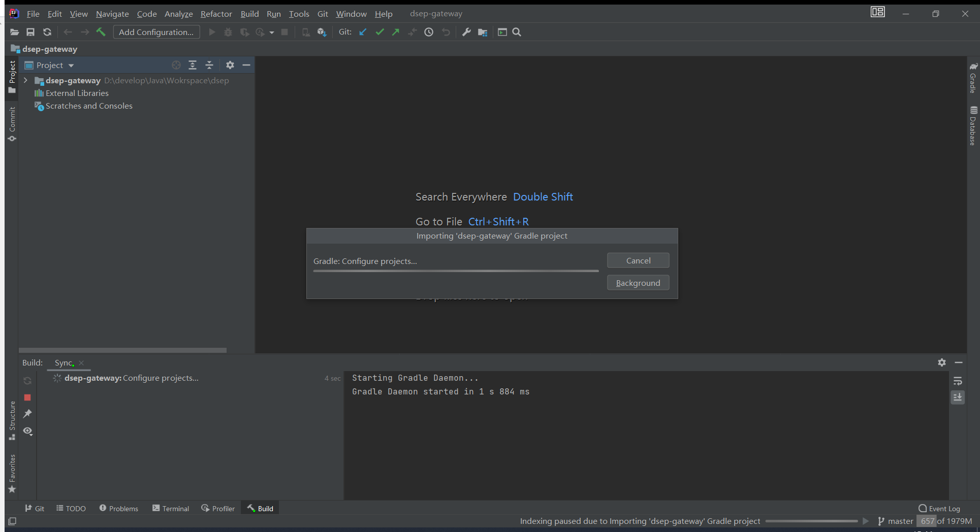Click the Run play icon in toolbar

click(212, 32)
